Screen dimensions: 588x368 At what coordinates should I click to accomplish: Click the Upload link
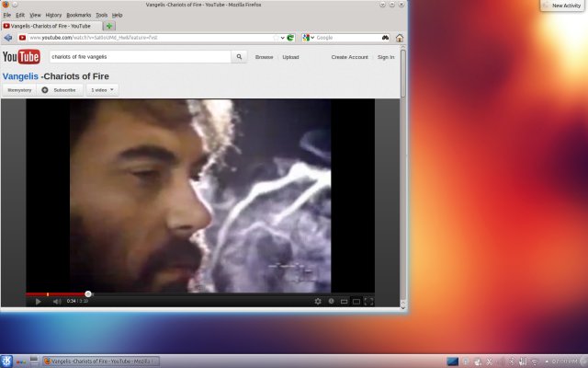(x=290, y=57)
